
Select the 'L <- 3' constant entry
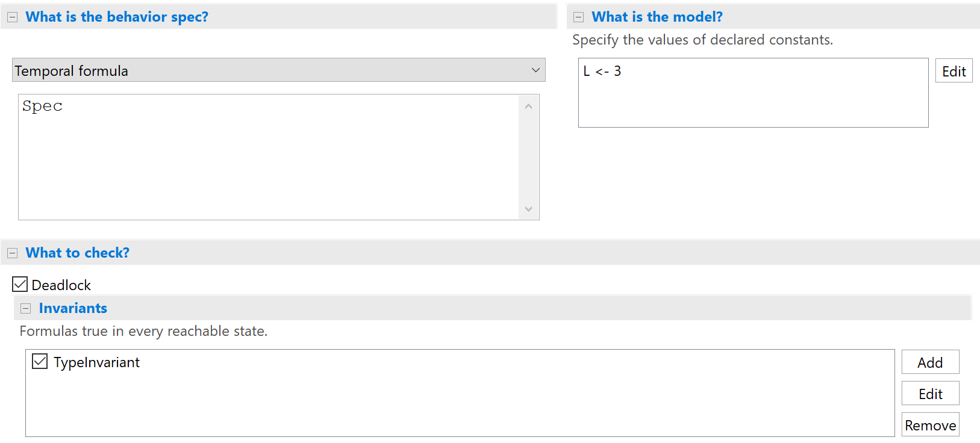click(602, 71)
